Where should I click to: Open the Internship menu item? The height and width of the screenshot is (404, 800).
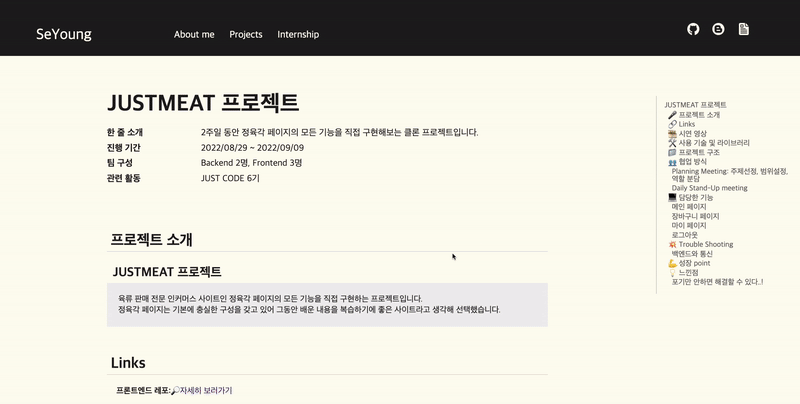point(298,34)
